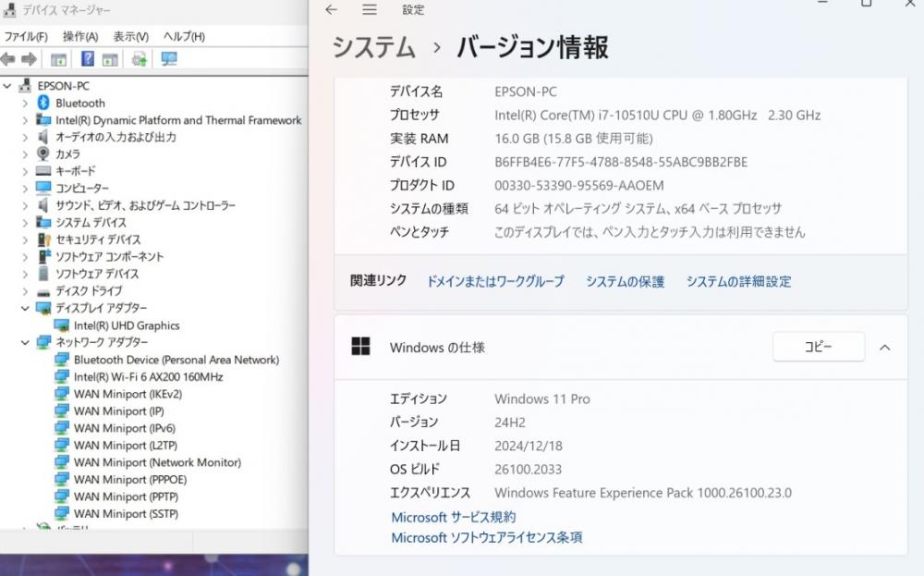Image resolution: width=924 pixels, height=576 pixels.
Task: Open Microsoft サービス規約 link
Action: (453, 517)
